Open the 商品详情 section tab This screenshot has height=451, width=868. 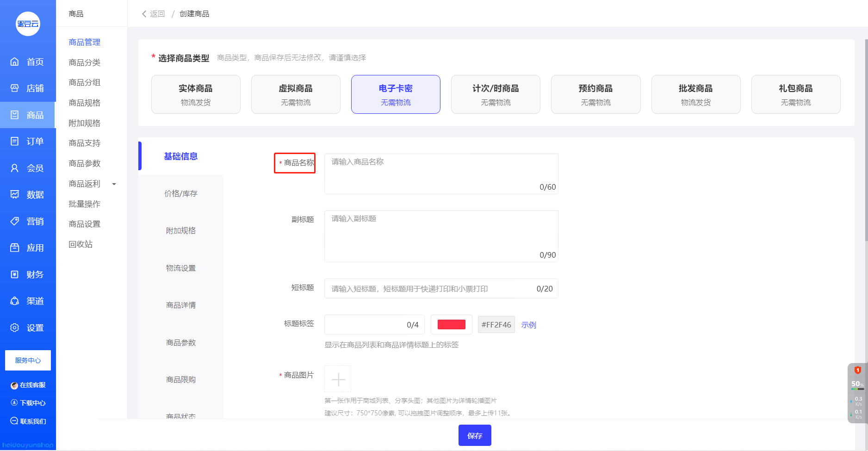coord(181,305)
